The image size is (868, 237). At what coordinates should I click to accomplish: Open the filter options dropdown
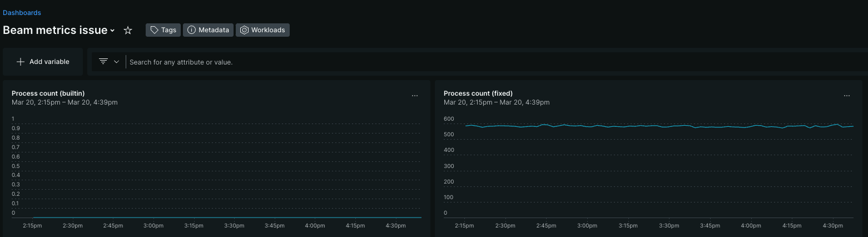(109, 62)
